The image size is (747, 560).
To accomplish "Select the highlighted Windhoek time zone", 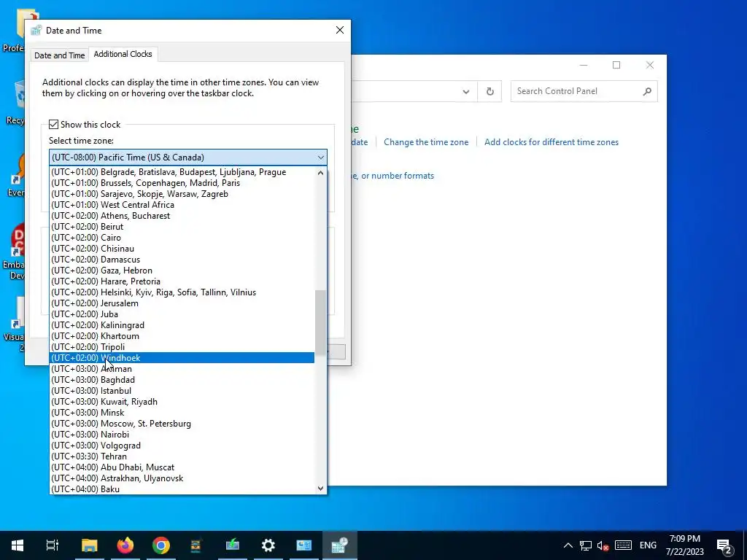I will pyautogui.click(x=182, y=358).
